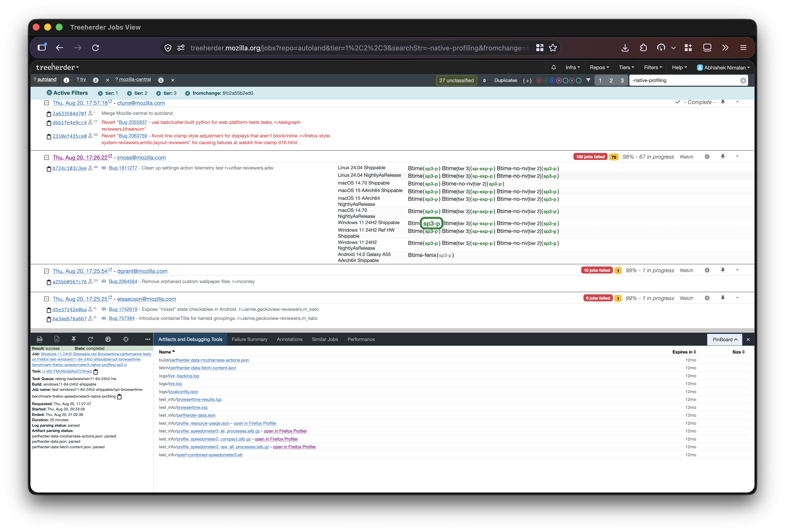Open the Help dropdown

point(679,67)
